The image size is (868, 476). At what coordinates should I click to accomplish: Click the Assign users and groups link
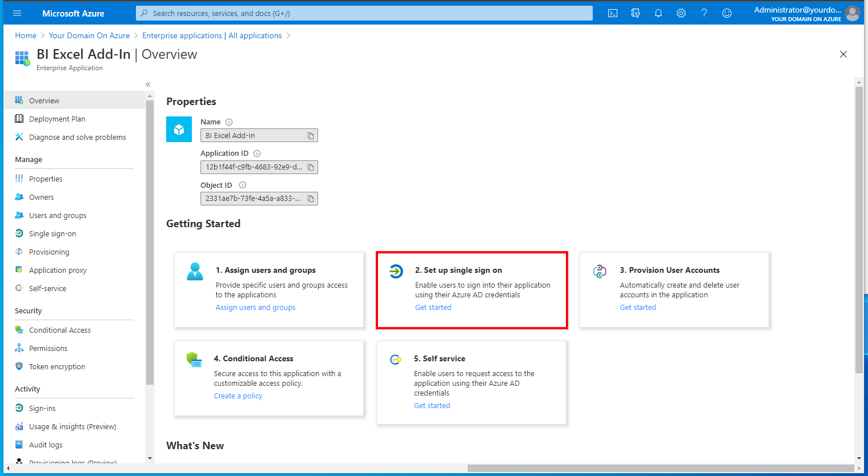click(255, 307)
